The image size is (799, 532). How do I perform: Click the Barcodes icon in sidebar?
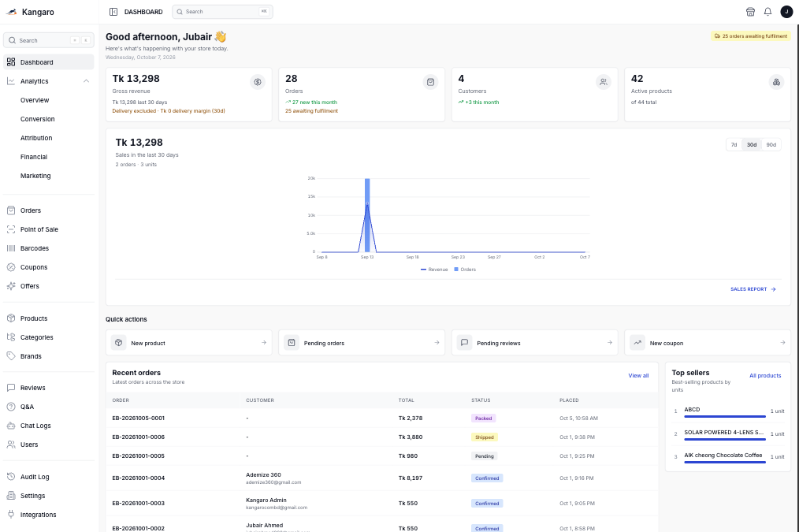[x=11, y=248]
